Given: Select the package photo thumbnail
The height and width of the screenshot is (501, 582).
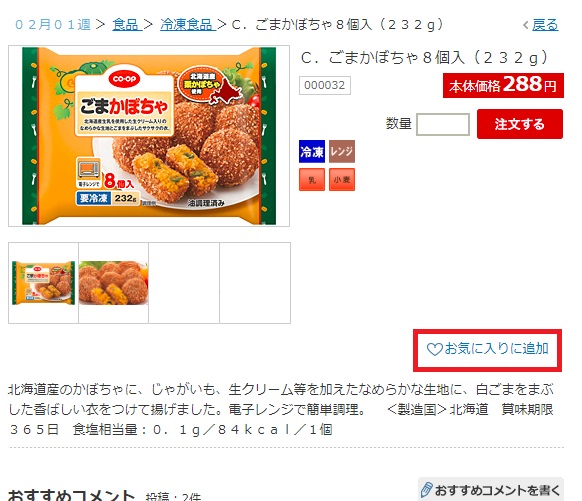Looking at the screenshot, I should click(43, 283).
